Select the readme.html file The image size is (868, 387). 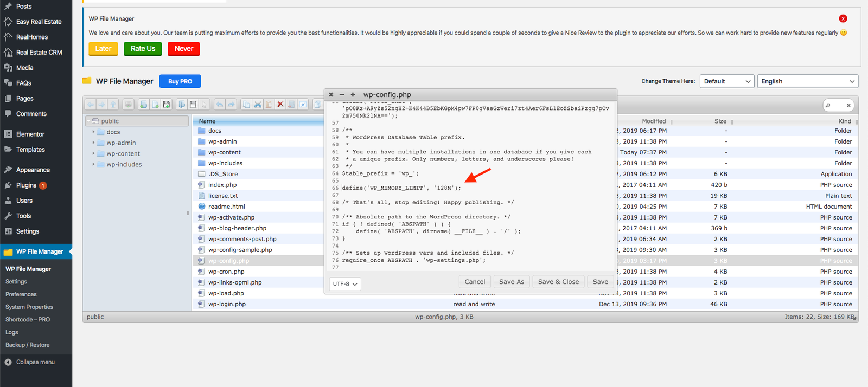click(227, 207)
